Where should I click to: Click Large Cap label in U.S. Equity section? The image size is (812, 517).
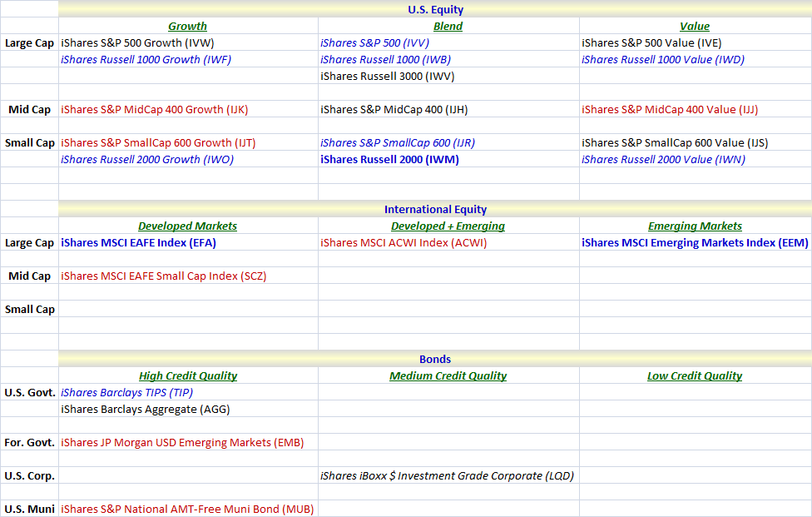(29, 43)
